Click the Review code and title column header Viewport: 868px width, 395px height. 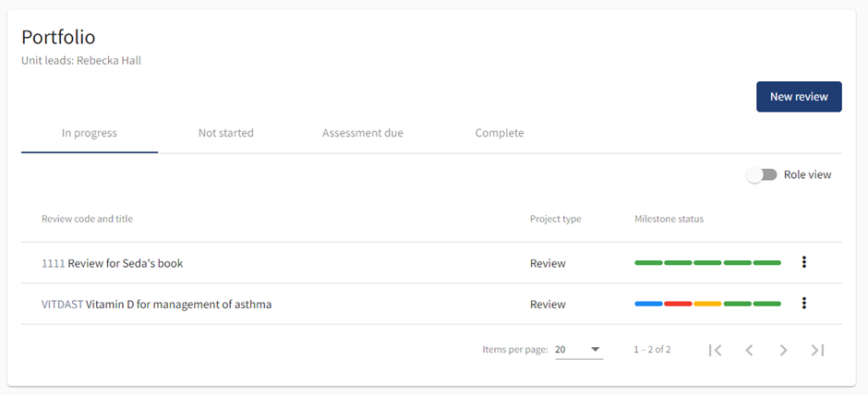tap(87, 219)
